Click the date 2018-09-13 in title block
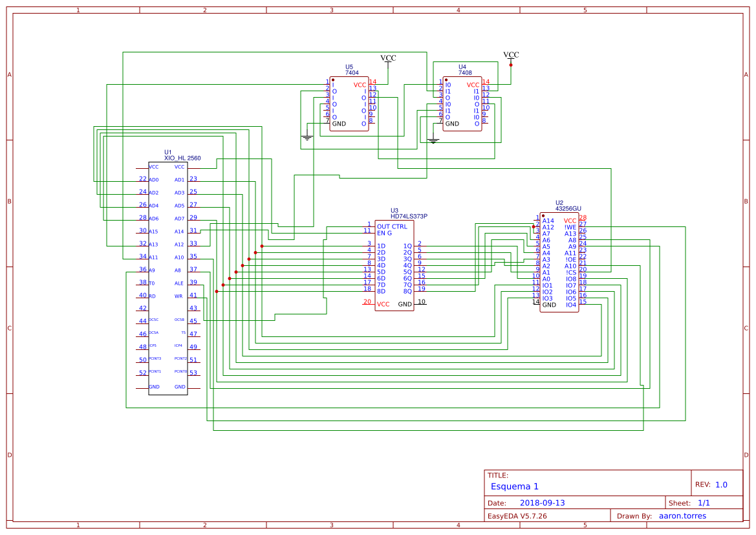This screenshot has width=756, height=535. tap(544, 502)
